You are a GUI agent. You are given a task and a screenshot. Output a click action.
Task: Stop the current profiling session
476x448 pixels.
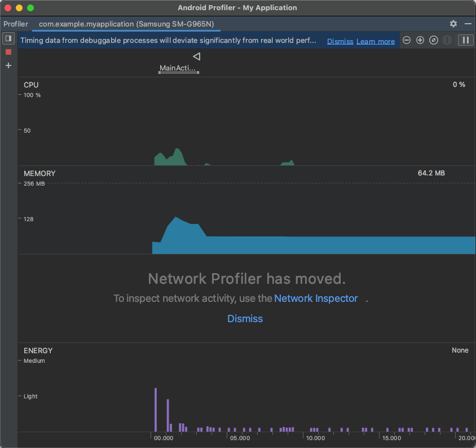[x=8, y=52]
